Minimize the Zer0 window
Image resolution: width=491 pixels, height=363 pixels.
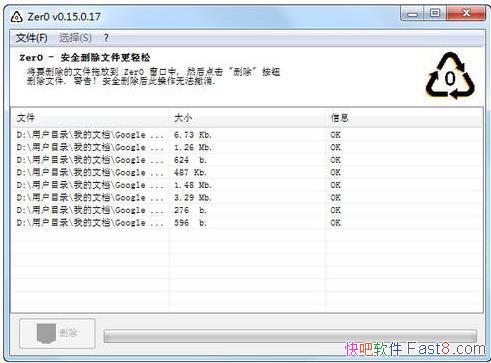click(412, 14)
